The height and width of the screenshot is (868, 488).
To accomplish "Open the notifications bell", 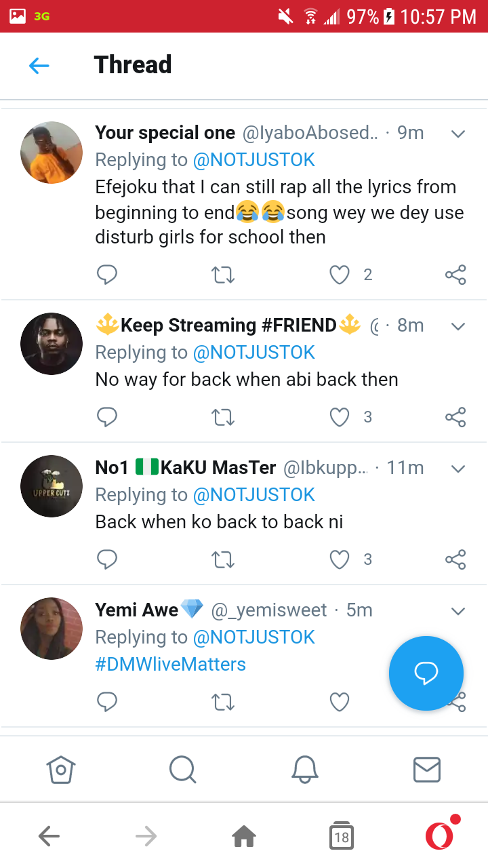I will pyautogui.click(x=305, y=770).
